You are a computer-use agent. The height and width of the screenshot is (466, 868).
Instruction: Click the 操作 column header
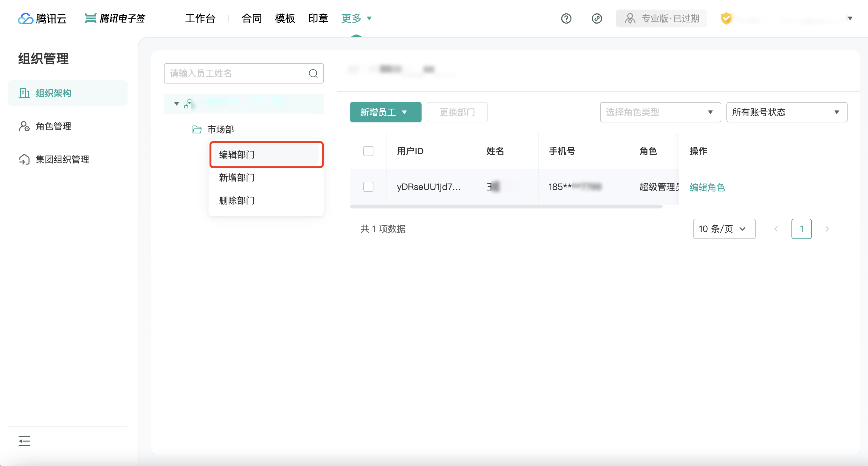pyautogui.click(x=698, y=151)
